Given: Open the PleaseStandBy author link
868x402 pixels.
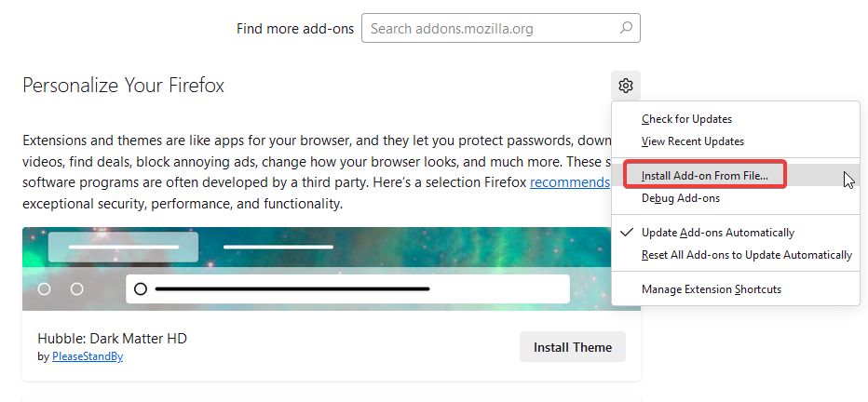Looking at the screenshot, I should click(x=87, y=356).
